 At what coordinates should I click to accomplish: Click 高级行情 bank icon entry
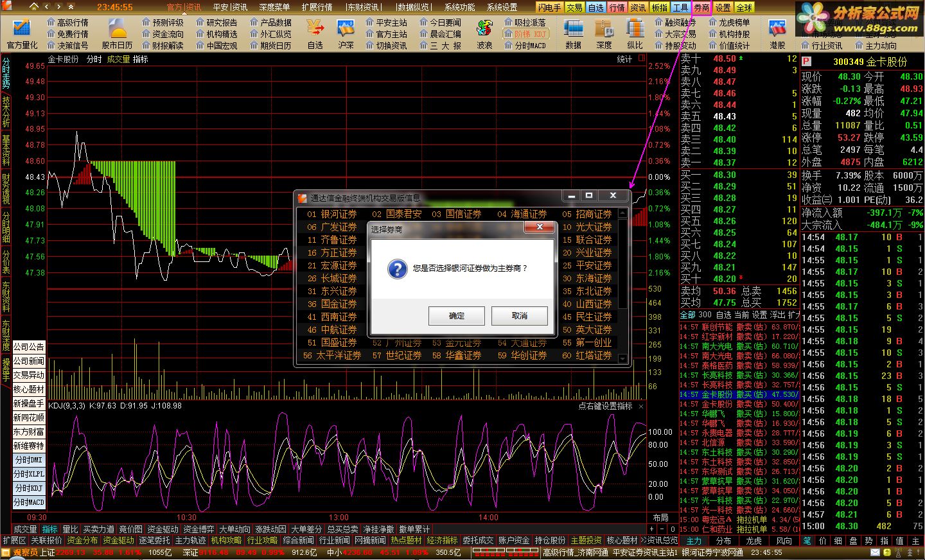pos(67,22)
